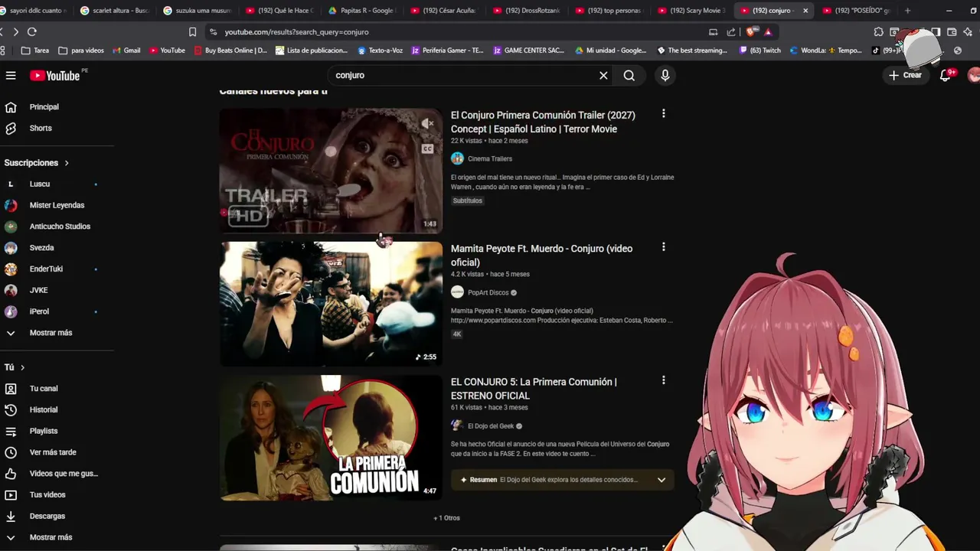Click the magnifier search button
Viewport: 980px width, 551px height.
[x=629, y=75]
